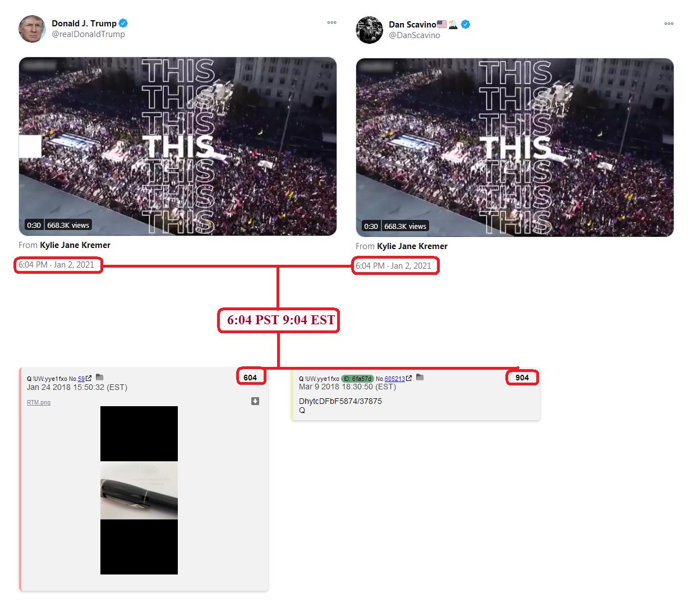Play the video in Trump's tweet
The height and width of the screenshot is (616, 695).
coord(178,146)
